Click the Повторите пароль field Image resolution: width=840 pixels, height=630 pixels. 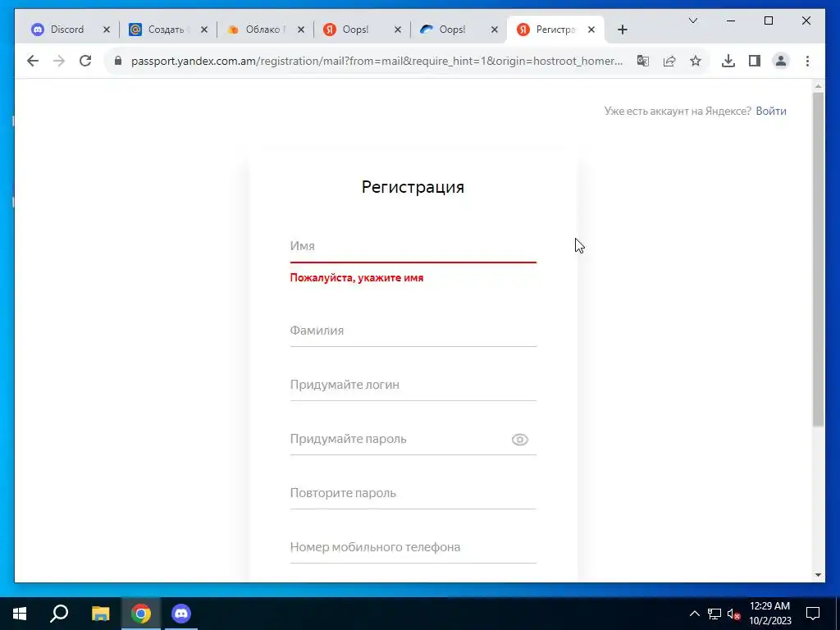coord(413,493)
